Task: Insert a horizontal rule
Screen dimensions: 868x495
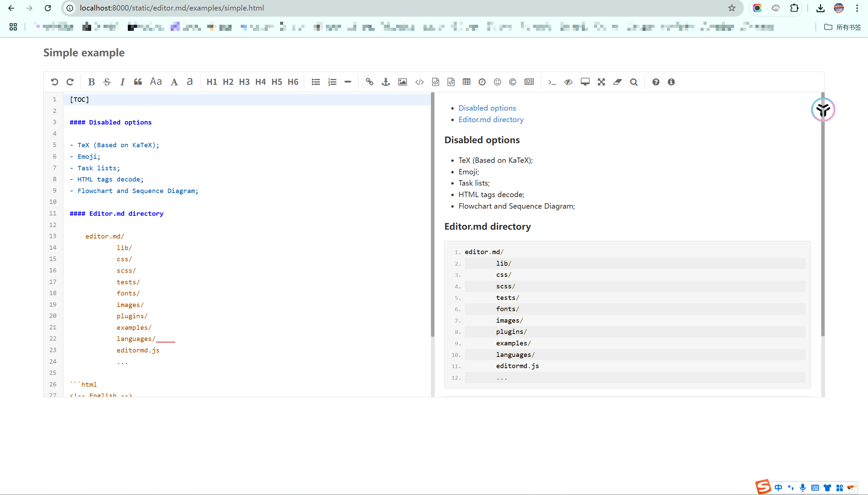Action: tap(348, 81)
